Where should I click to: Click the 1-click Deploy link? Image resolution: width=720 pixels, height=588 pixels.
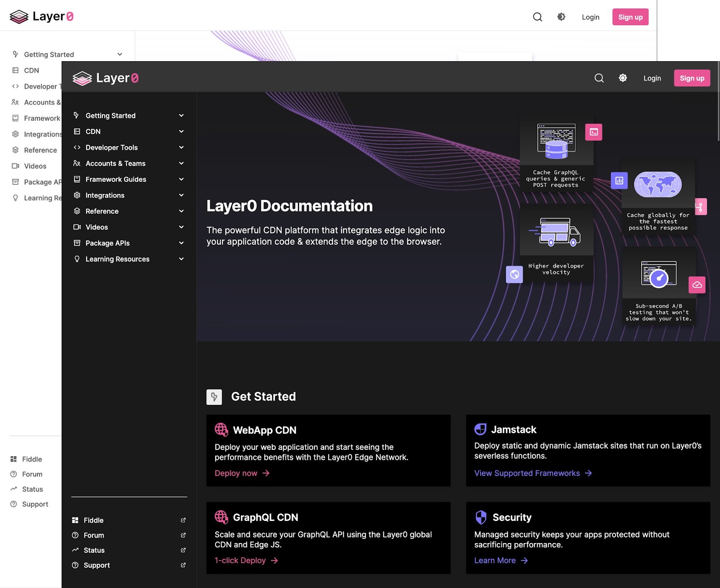[x=247, y=561]
